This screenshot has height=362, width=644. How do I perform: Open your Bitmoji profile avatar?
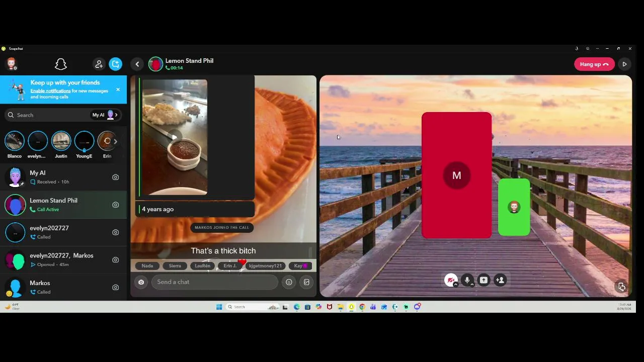coord(11,64)
